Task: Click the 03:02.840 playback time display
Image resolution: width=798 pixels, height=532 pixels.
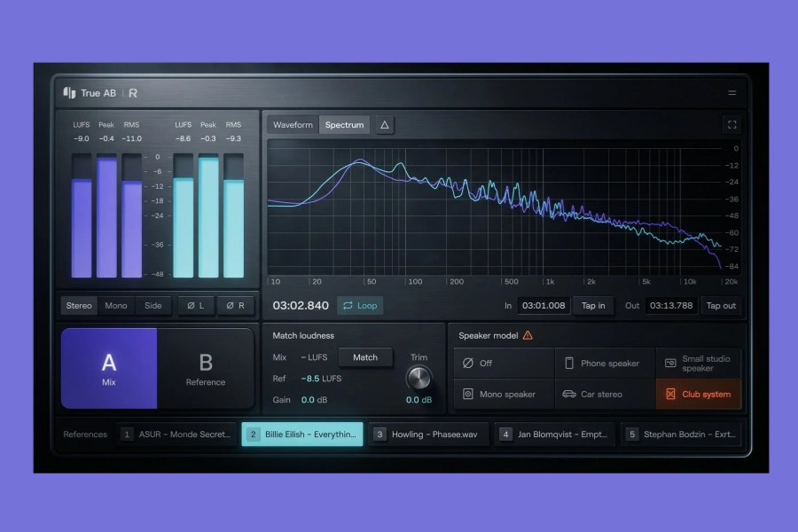Action: coord(301,305)
